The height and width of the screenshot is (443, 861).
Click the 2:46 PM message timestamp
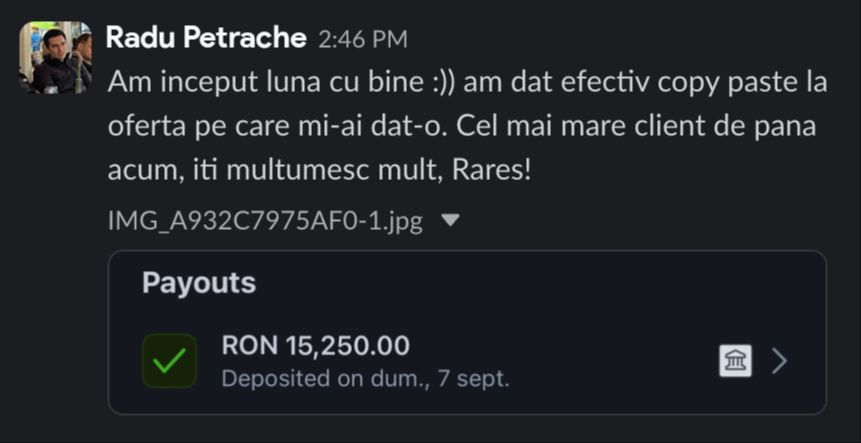point(362,40)
